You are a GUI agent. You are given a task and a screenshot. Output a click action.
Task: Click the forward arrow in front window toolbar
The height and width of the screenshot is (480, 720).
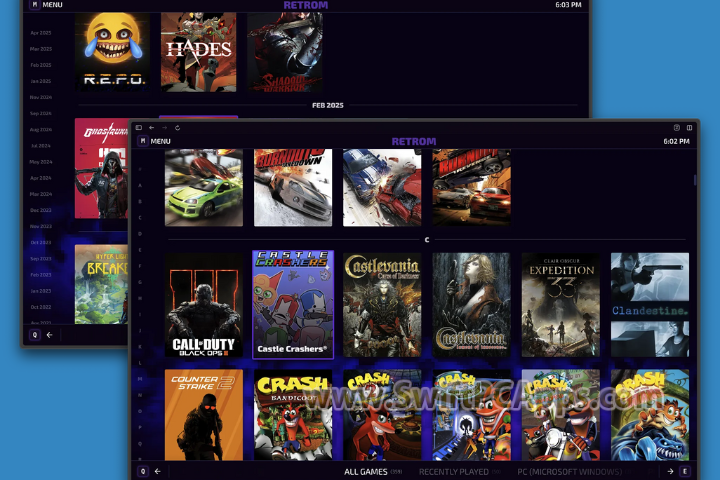click(164, 128)
